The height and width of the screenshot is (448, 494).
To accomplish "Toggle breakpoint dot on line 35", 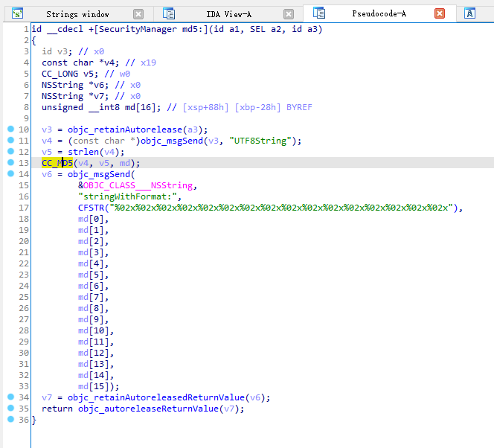I will [10, 408].
